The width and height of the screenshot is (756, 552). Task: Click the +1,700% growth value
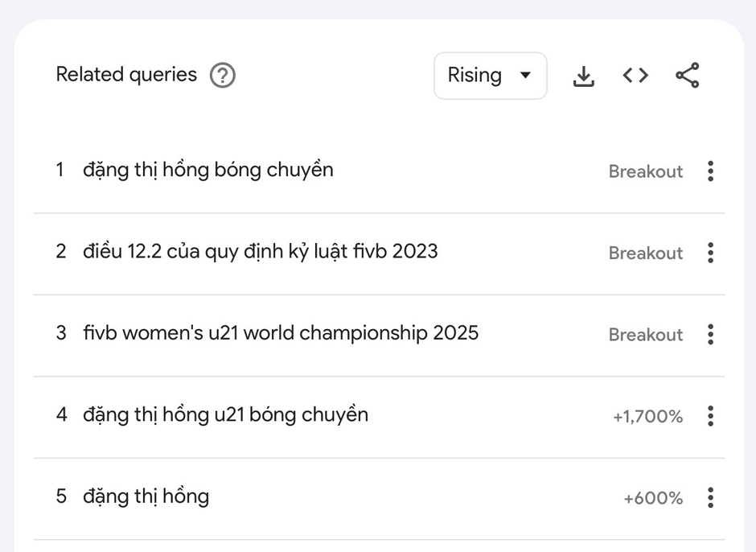[x=648, y=416]
